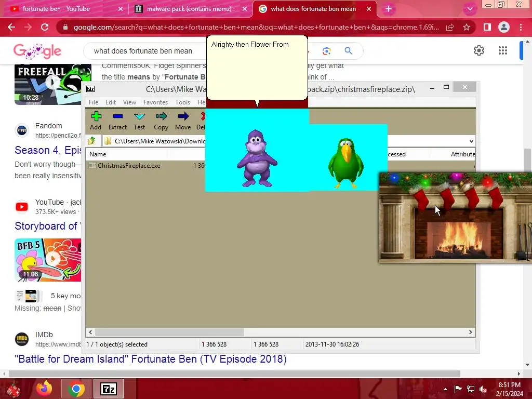Screen dimensions: 532x399
Task: Sort 7-Zip list by Attributes column
Action: pyautogui.click(x=463, y=154)
